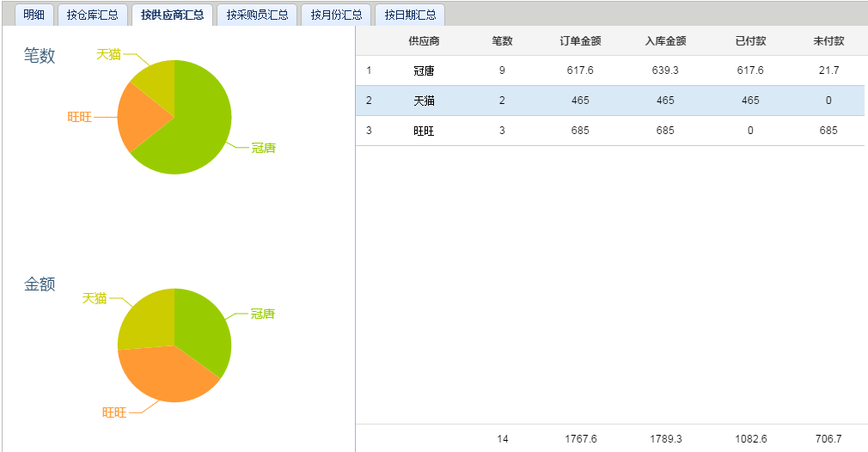Select the 旺旺 supplier row

pos(424,131)
